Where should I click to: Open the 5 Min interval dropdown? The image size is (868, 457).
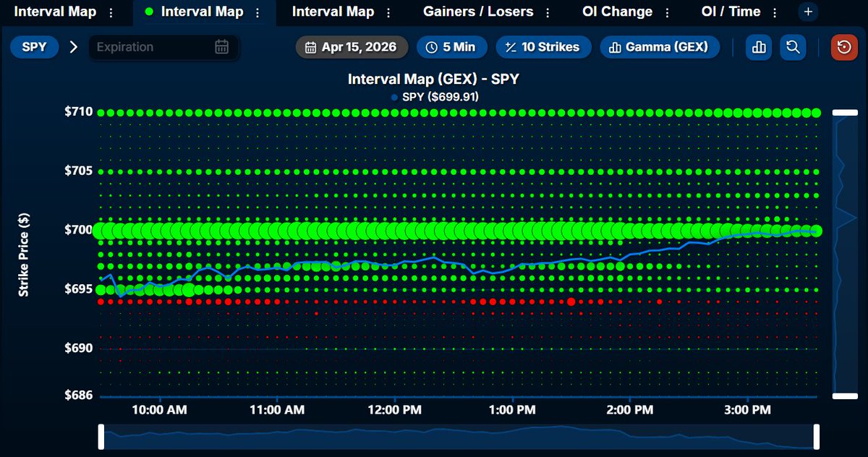tap(451, 47)
